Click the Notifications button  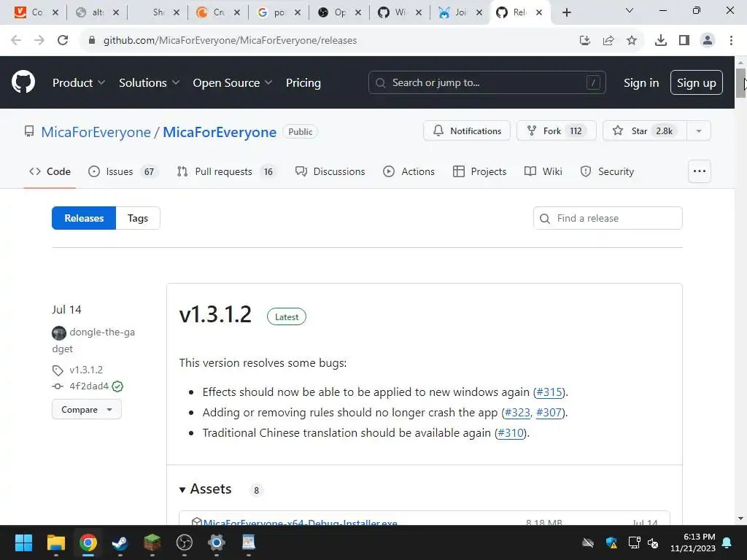467,131
